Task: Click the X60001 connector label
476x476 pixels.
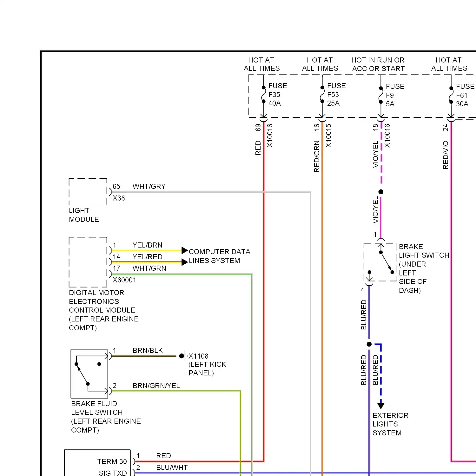Action: (124, 280)
